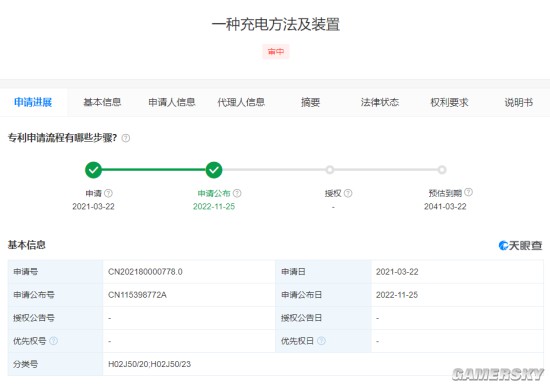This screenshot has width=550, height=386.
Task: Click the 申请号 label cell
Action: coord(55,272)
